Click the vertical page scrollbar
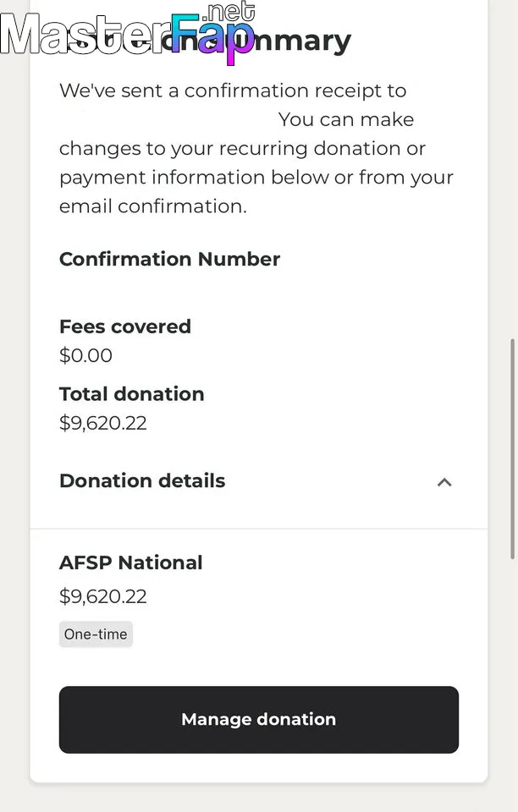Viewport: 518px width, 812px height. click(x=512, y=448)
